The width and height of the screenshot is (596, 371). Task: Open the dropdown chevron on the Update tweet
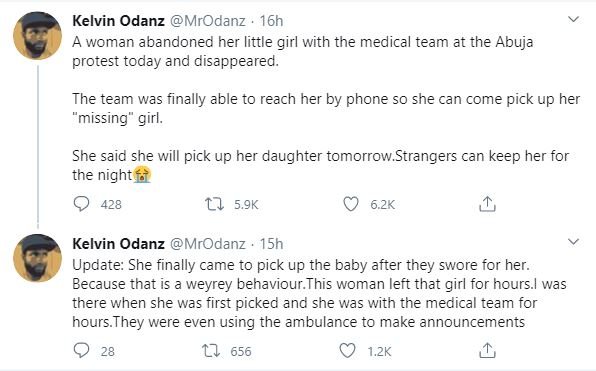573,241
